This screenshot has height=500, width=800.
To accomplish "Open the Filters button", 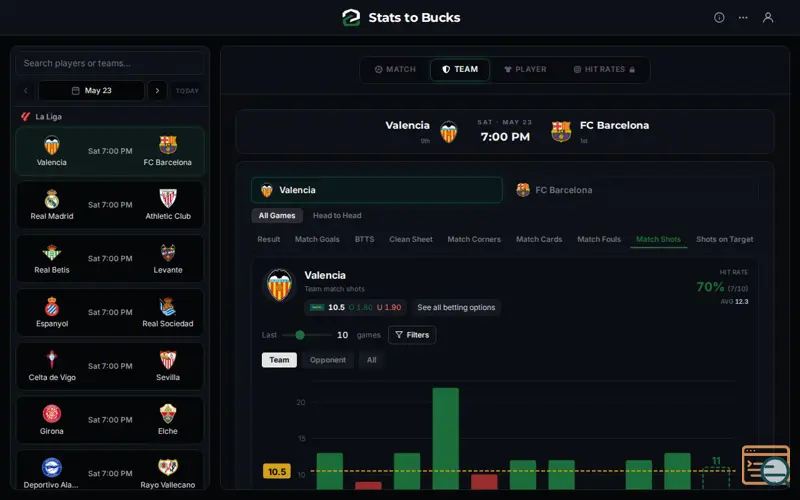I will [x=412, y=335].
